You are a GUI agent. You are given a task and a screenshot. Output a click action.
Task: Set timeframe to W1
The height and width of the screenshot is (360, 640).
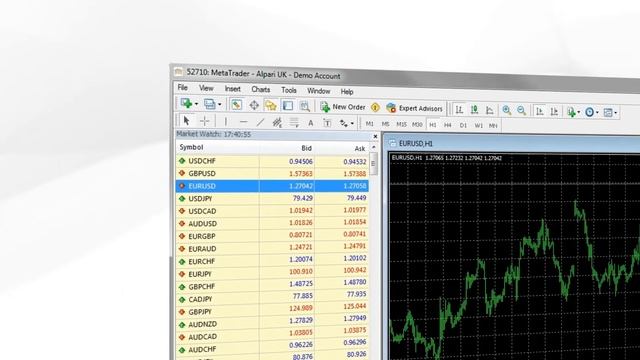(478, 126)
